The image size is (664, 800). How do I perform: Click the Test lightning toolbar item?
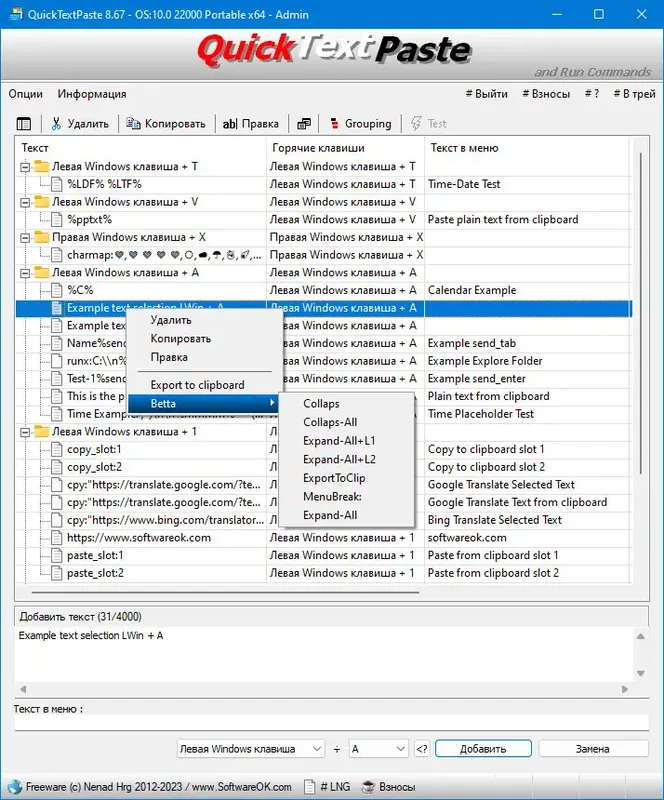429,123
